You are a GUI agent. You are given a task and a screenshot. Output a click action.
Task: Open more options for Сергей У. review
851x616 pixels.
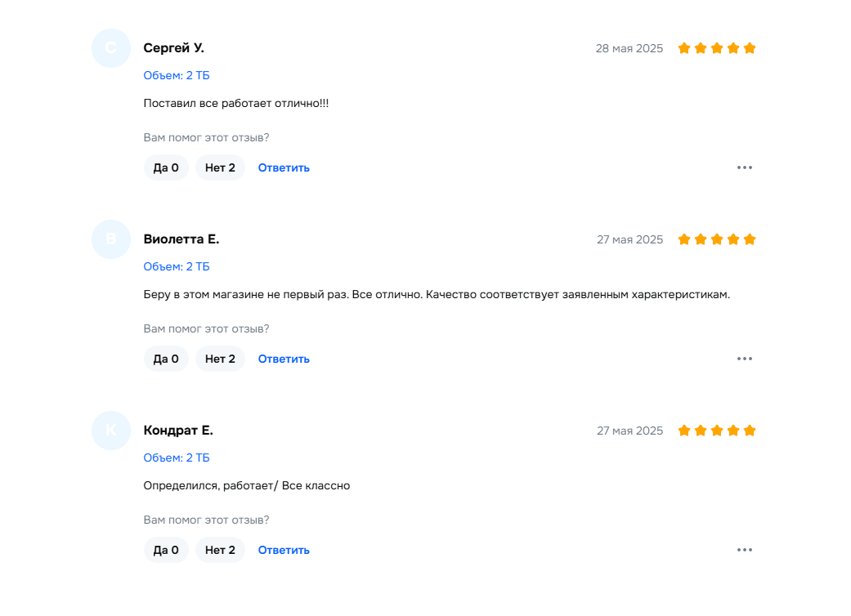point(744,167)
